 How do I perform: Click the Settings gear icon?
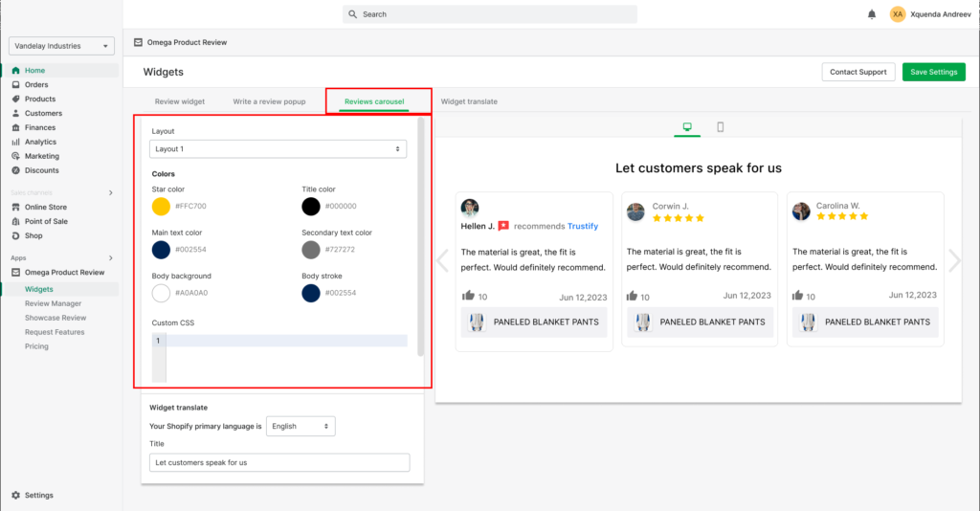(15, 496)
